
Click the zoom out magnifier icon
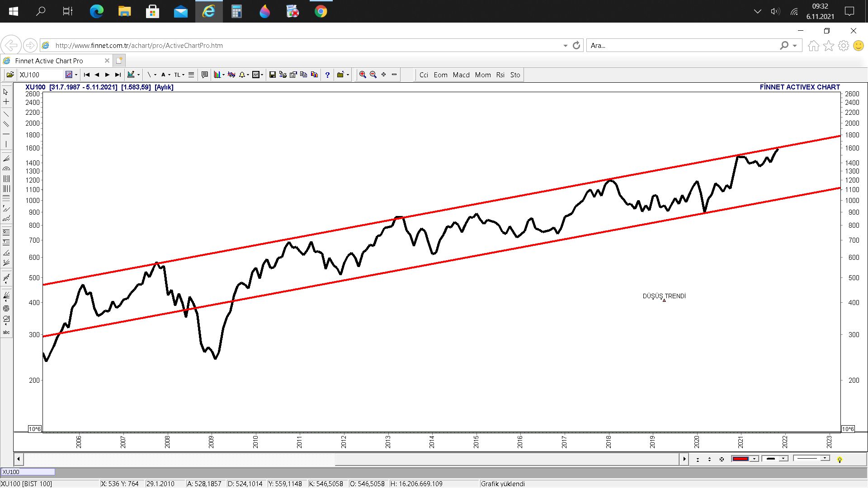pos(373,75)
